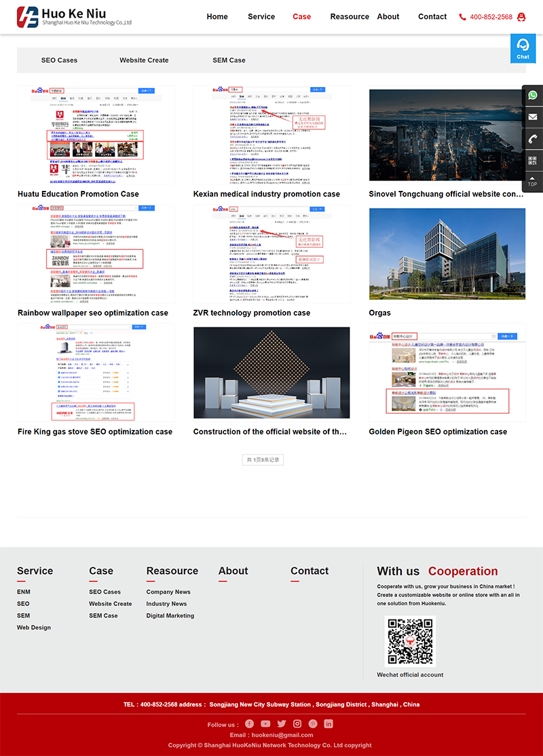Open Contact in the top navigation
543x756 pixels.
[x=432, y=17]
